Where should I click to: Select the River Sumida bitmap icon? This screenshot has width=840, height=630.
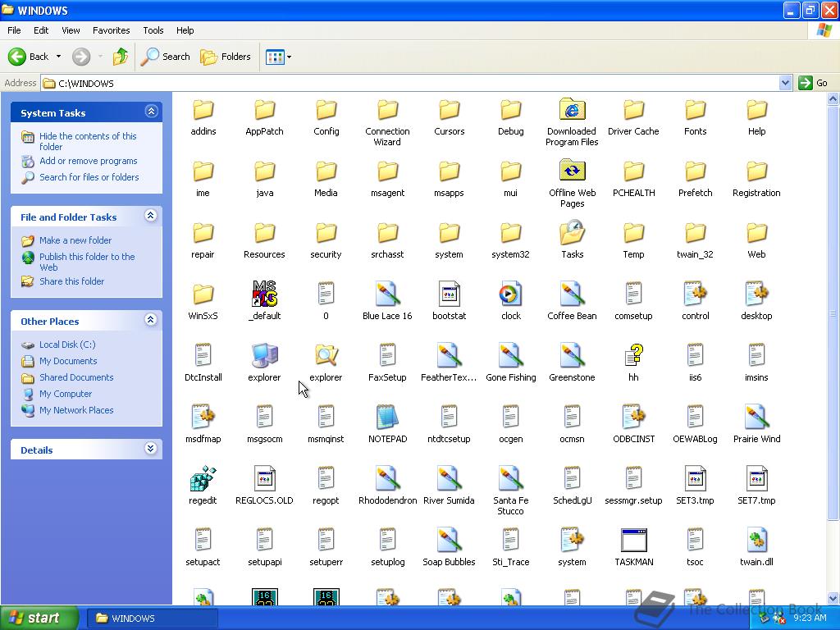coord(449,478)
